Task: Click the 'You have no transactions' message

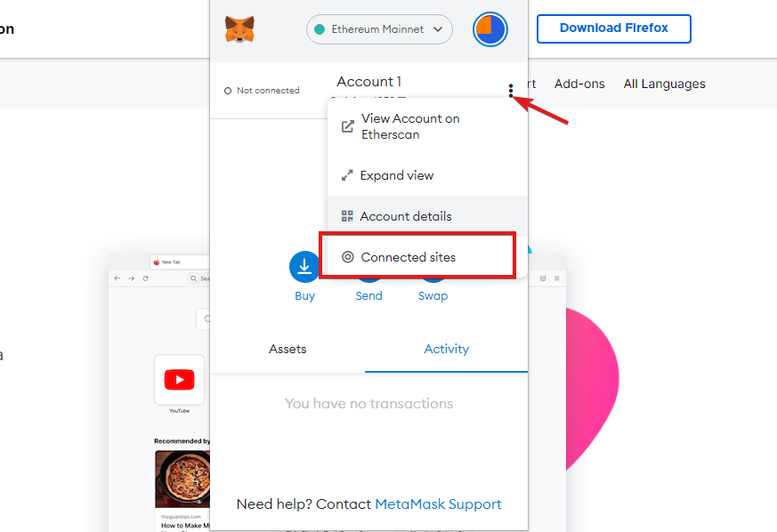Action: click(x=368, y=404)
